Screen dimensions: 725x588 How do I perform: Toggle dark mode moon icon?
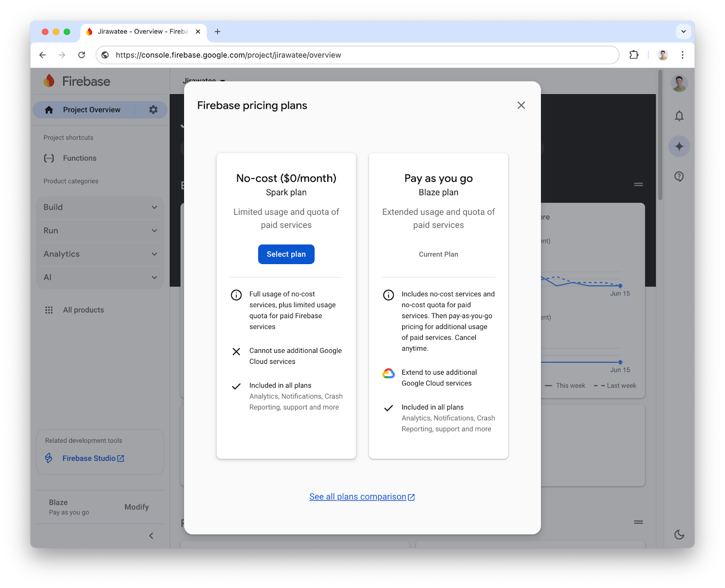click(x=679, y=535)
